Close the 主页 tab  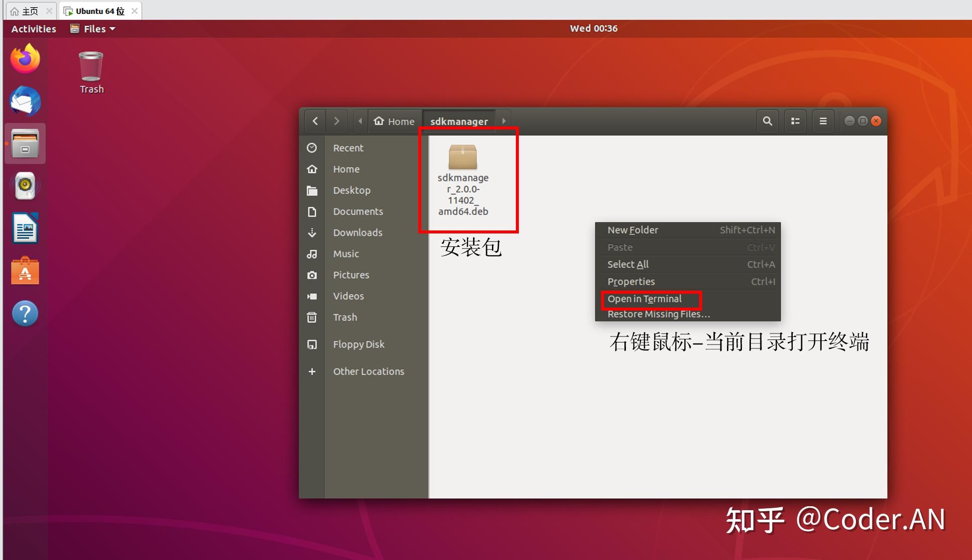click(x=49, y=11)
